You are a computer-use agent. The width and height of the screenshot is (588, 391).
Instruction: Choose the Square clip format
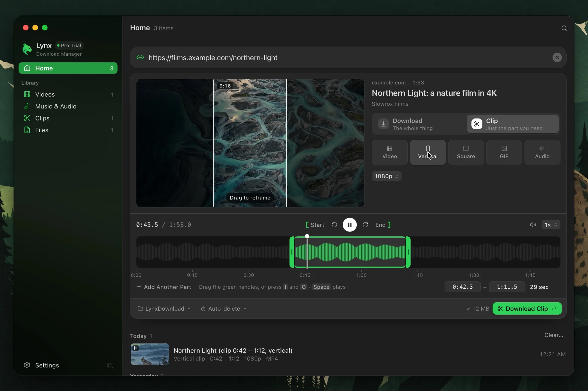466,152
